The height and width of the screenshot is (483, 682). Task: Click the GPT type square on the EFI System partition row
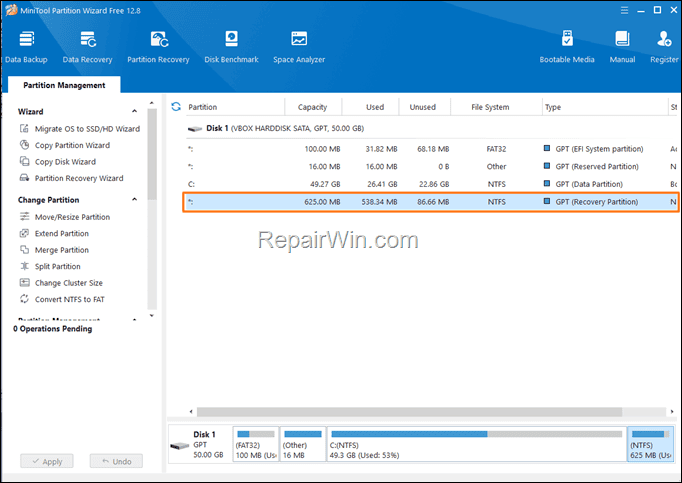[x=547, y=148]
